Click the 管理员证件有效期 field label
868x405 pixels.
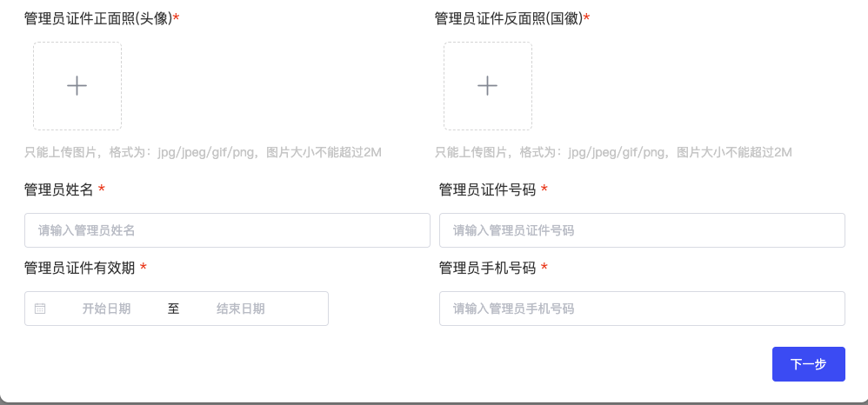[x=80, y=269]
